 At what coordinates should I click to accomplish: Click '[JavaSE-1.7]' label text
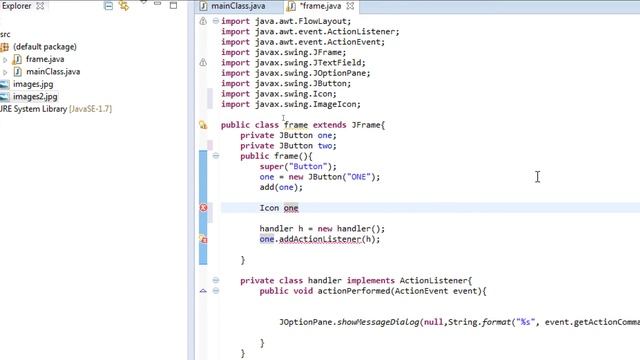(90, 109)
